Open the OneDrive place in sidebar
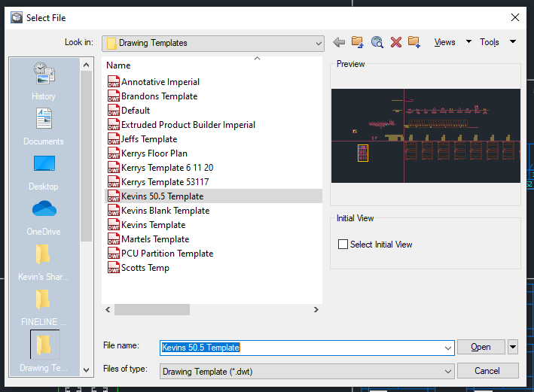Screen dimensions: 534x392 44,217
